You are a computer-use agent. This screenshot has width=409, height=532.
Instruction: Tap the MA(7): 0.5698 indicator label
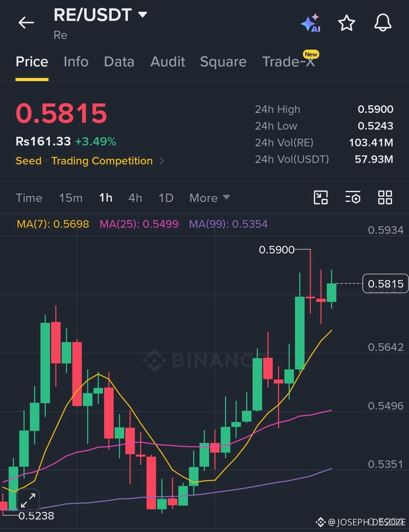click(53, 224)
